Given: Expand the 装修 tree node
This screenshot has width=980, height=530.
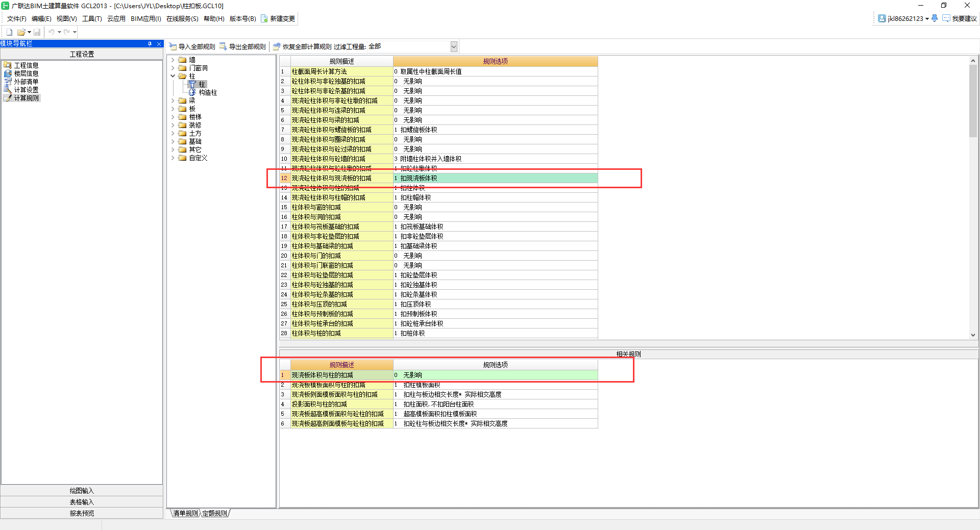Looking at the screenshot, I should pos(173,125).
